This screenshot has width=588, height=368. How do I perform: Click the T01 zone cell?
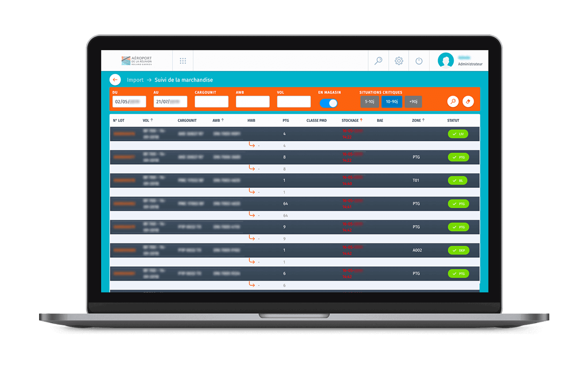[x=416, y=180]
